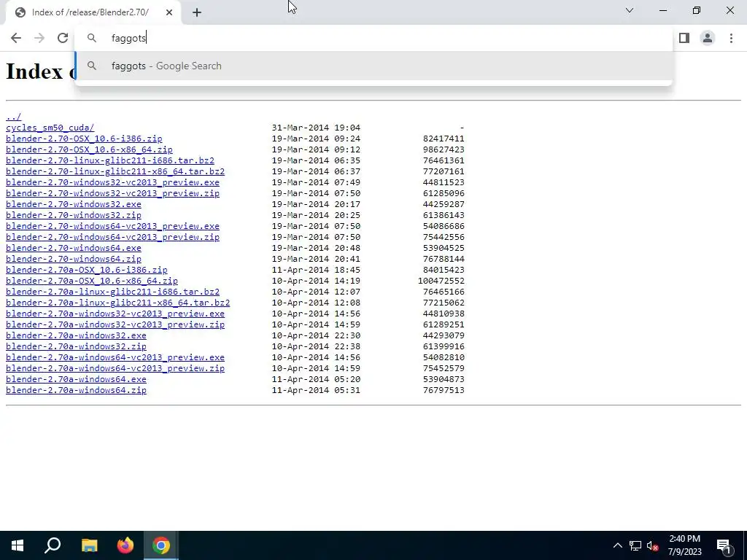Launch File Explorer from the taskbar

(x=89, y=545)
